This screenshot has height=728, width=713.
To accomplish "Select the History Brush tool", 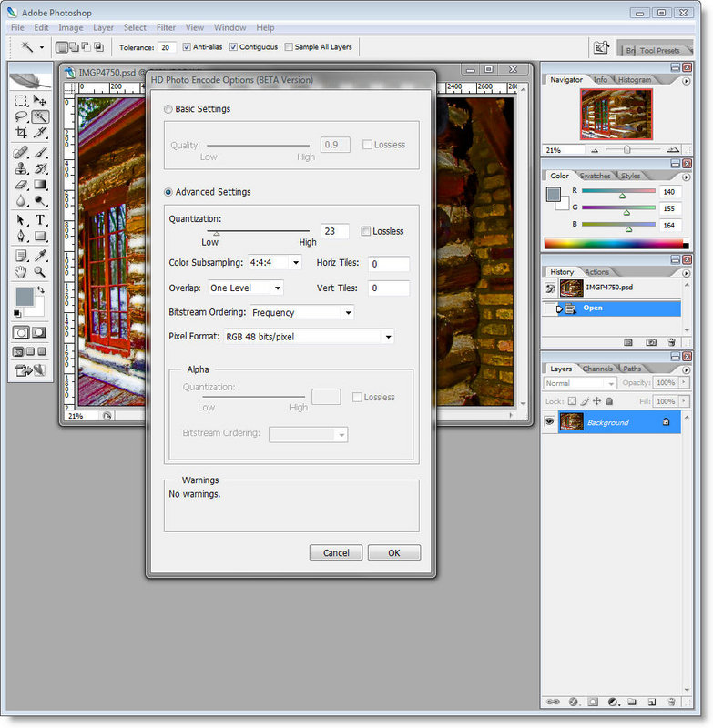I will [40, 168].
